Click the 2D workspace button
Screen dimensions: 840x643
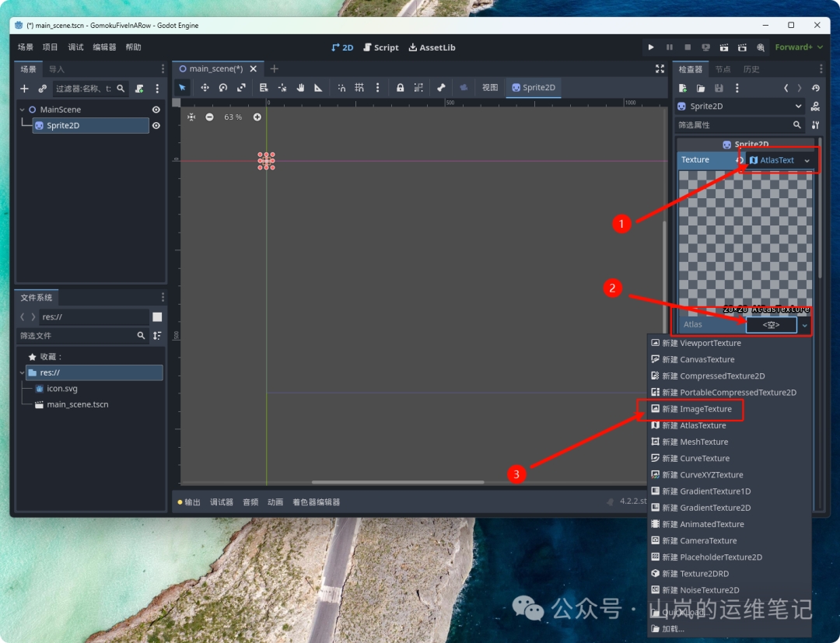click(x=342, y=47)
